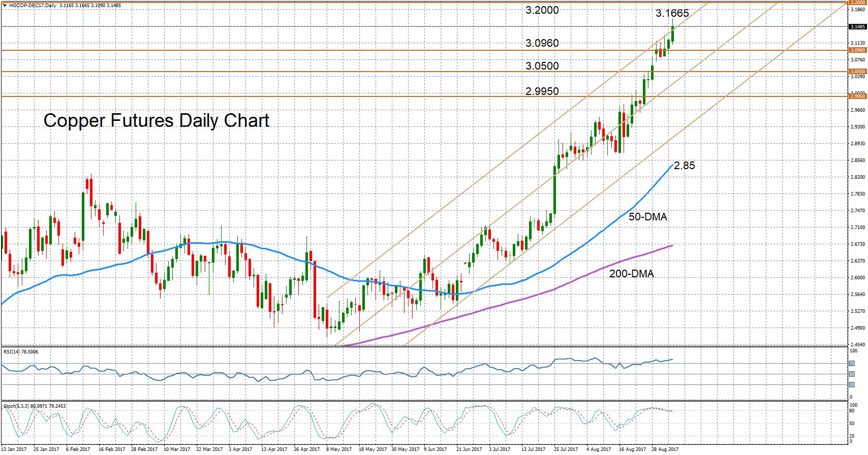Click the 8 May 2017 date label
This screenshot has height=455, width=868.
pos(338,449)
